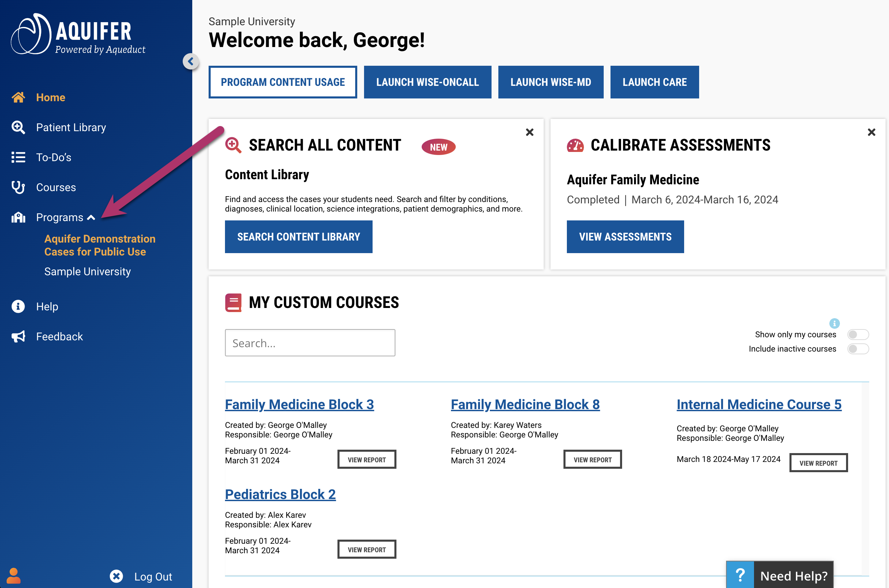Collapse the sidebar with the left chevron
The height and width of the screenshot is (588, 889).
coord(191,62)
